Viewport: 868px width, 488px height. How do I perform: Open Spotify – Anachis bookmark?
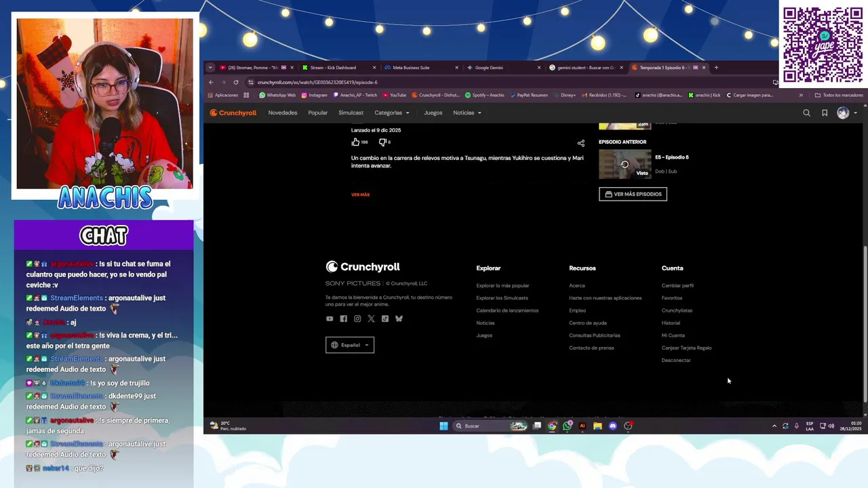point(484,95)
